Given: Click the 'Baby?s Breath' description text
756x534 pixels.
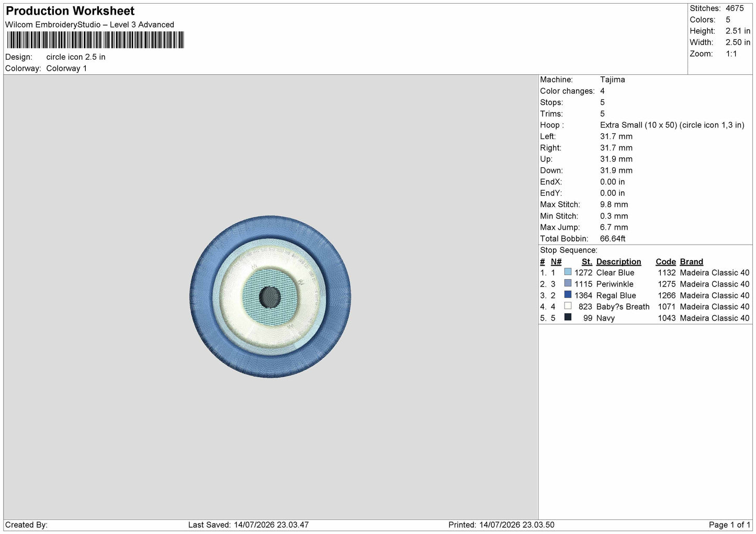Looking at the screenshot, I should click(x=623, y=306).
